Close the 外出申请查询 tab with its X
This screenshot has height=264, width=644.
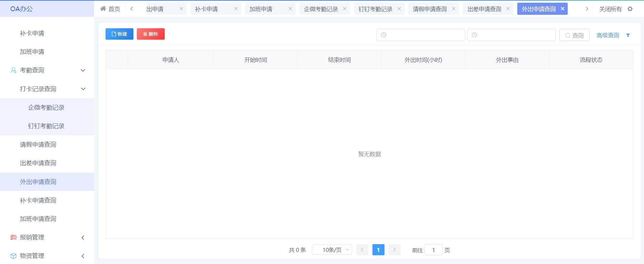pyautogui.click(x=562, y=9)
